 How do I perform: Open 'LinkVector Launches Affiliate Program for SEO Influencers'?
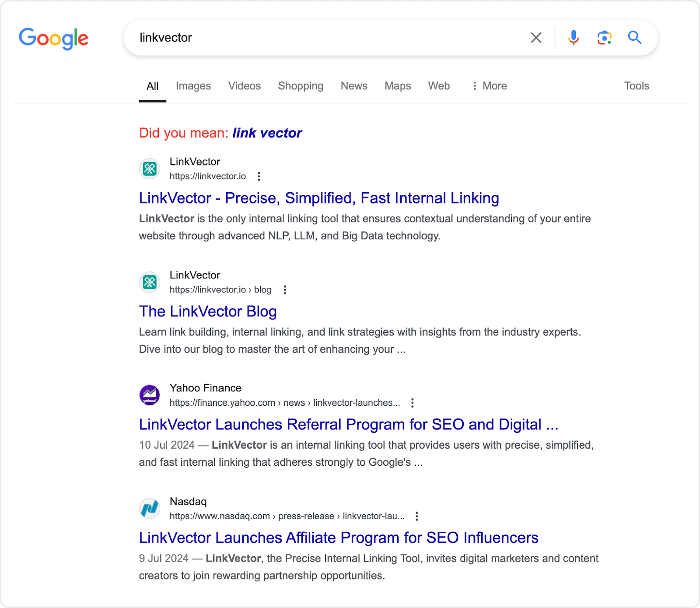coord(339,538)
